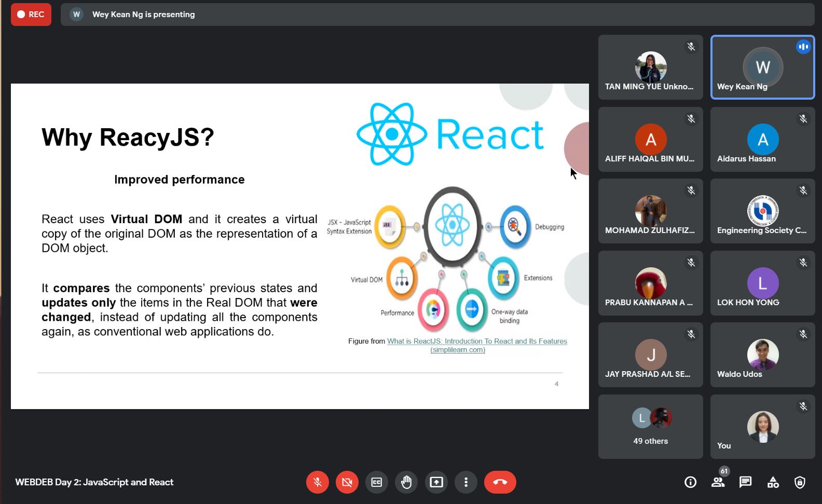The width and height of the screenshot is (822, 504).
Task: Click the 'Performance' icon in diagram
Action: click(433, 310)
